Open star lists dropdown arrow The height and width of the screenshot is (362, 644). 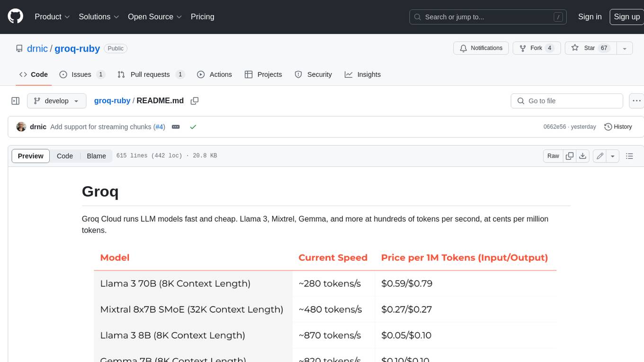point(625,48)
